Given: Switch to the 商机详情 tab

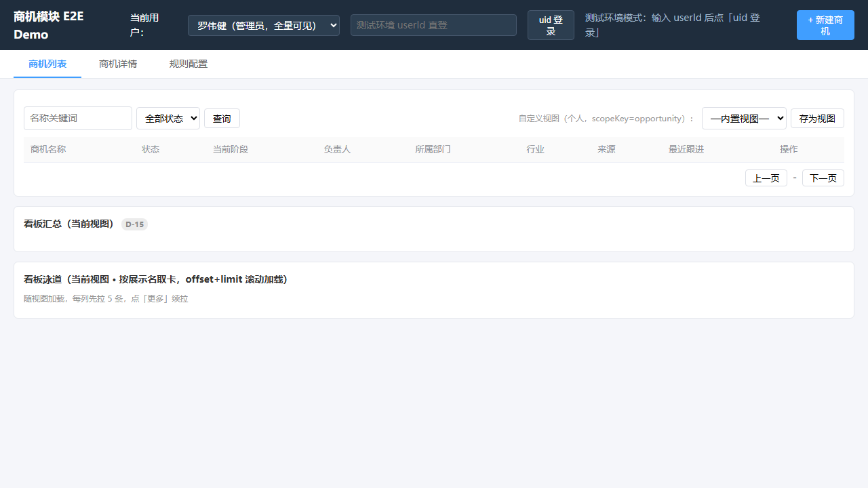Looking at the screenshot, I should click(118, 64).
